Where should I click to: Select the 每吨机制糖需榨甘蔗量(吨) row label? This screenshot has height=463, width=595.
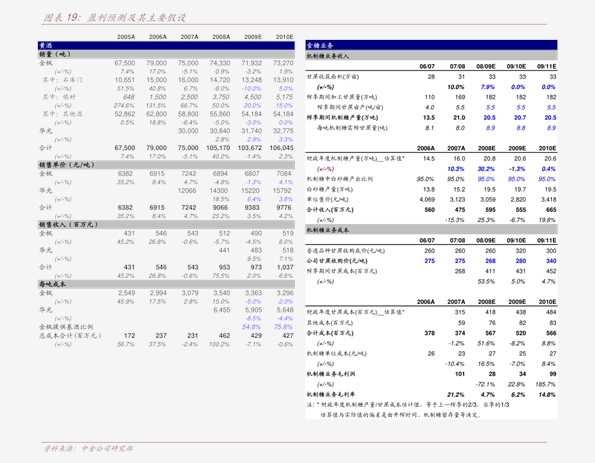(353, 128)
